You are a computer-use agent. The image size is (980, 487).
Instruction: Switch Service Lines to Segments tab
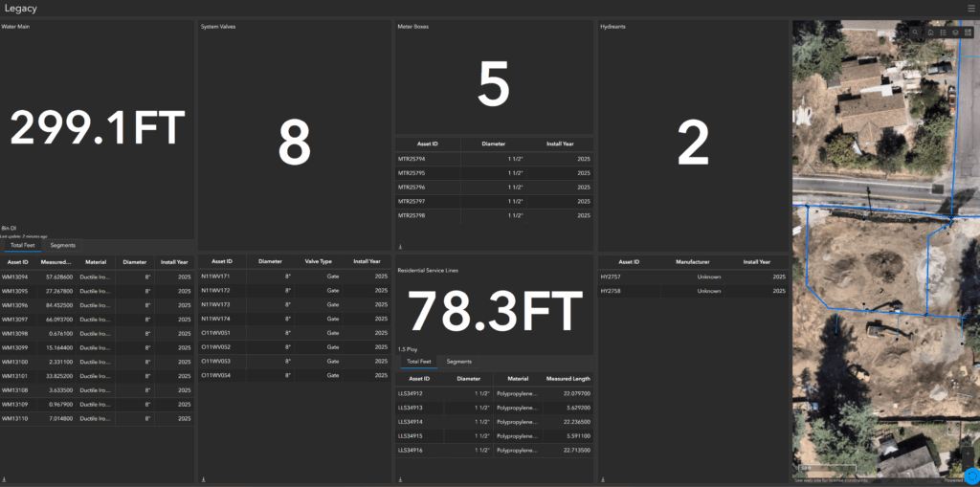458,362
